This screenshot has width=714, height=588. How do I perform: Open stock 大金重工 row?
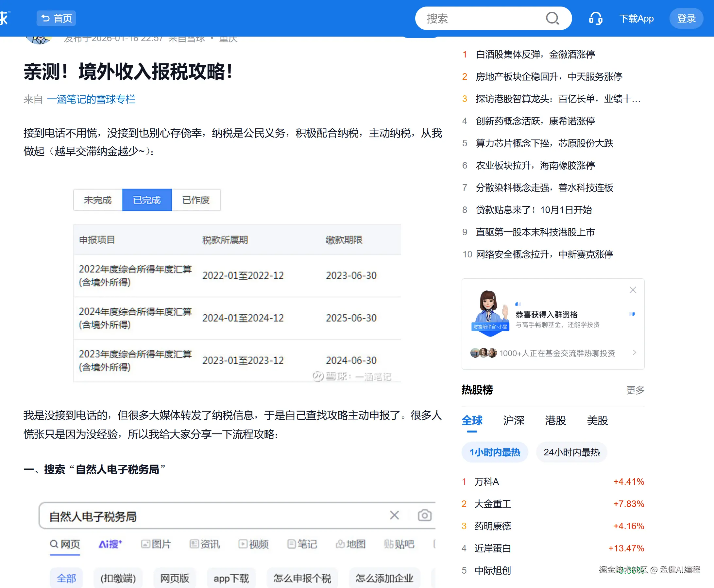(x=552, y=504)
